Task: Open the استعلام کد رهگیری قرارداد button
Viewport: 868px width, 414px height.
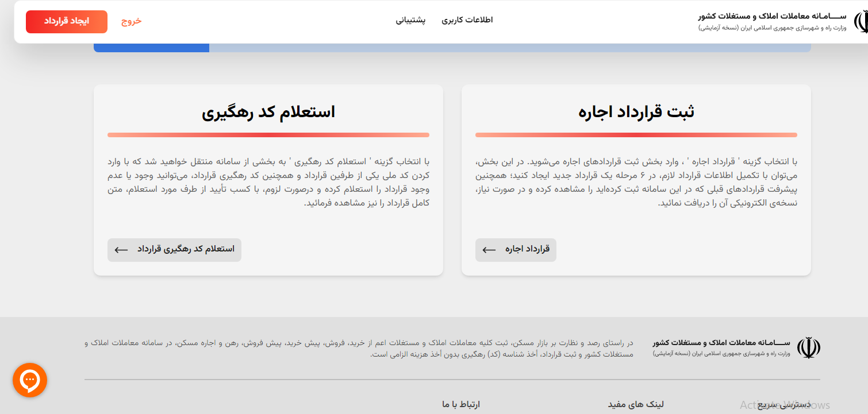Action: pos(174,250)
